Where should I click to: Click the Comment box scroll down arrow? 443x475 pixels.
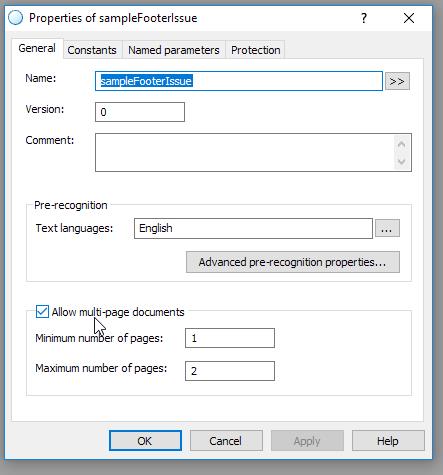click(x=402, y=161)
